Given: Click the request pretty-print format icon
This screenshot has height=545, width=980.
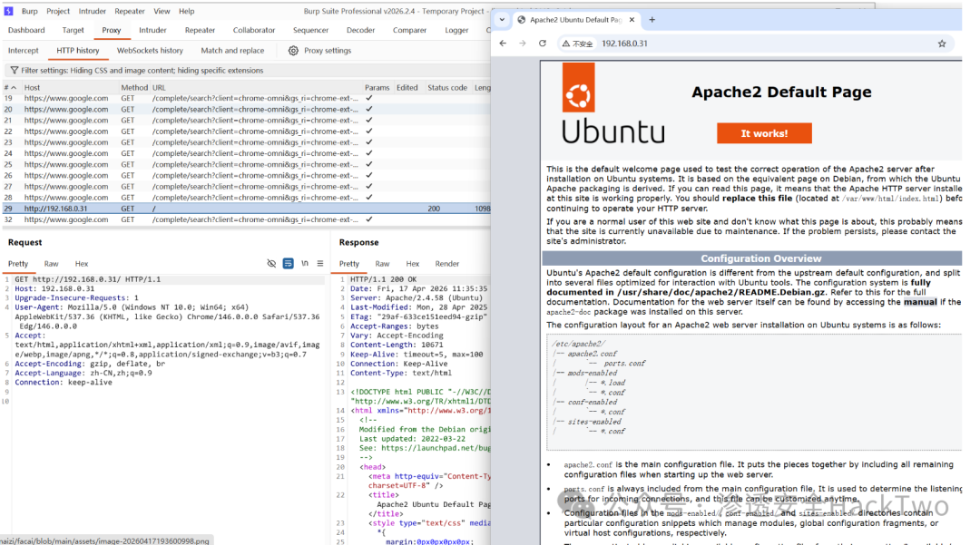Looking at the screenshot, I should pyautogui.click(x=289, y=264).
